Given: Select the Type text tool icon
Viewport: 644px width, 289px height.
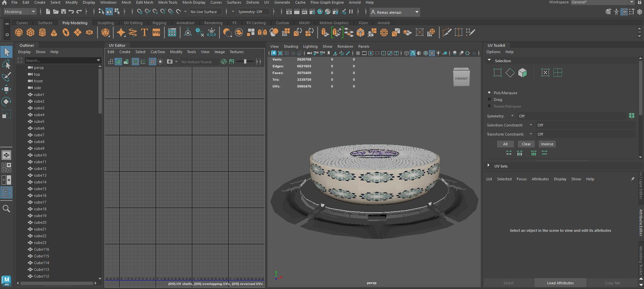Looking at the screenshot, I should click(145, 33).
